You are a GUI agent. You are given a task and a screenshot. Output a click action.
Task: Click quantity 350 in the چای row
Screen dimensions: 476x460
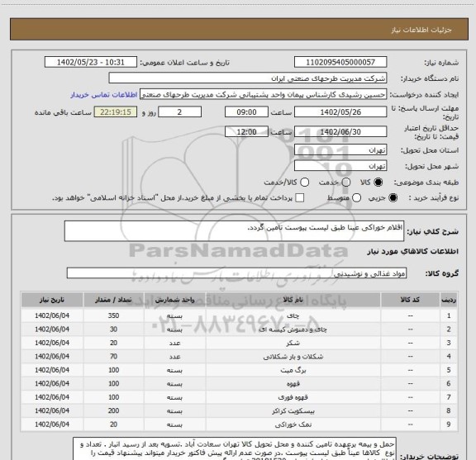[x=113, y=315]
